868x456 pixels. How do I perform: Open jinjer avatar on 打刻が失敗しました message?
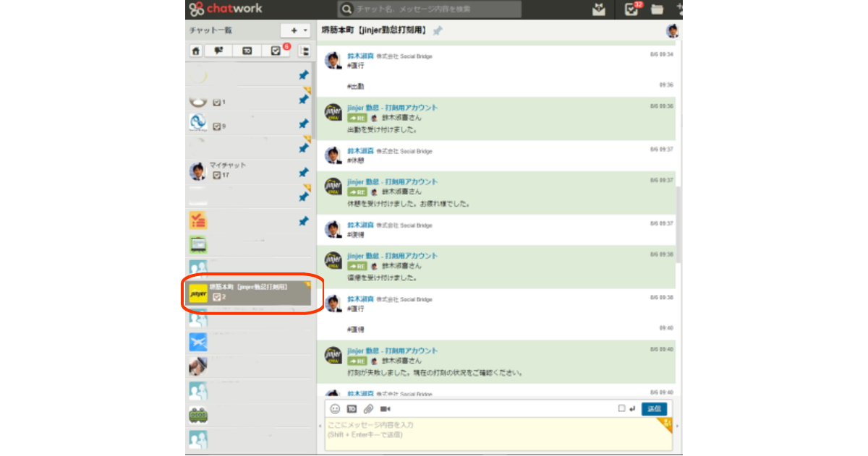point(333,354)
